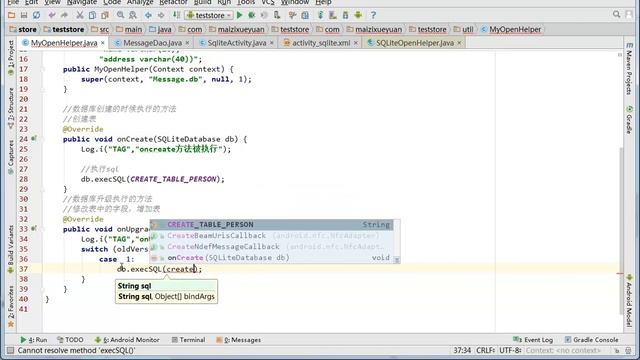This screenshot has height=360, width=640.
Task: Open the Android Model side panel
Action: tap(629, 300)
